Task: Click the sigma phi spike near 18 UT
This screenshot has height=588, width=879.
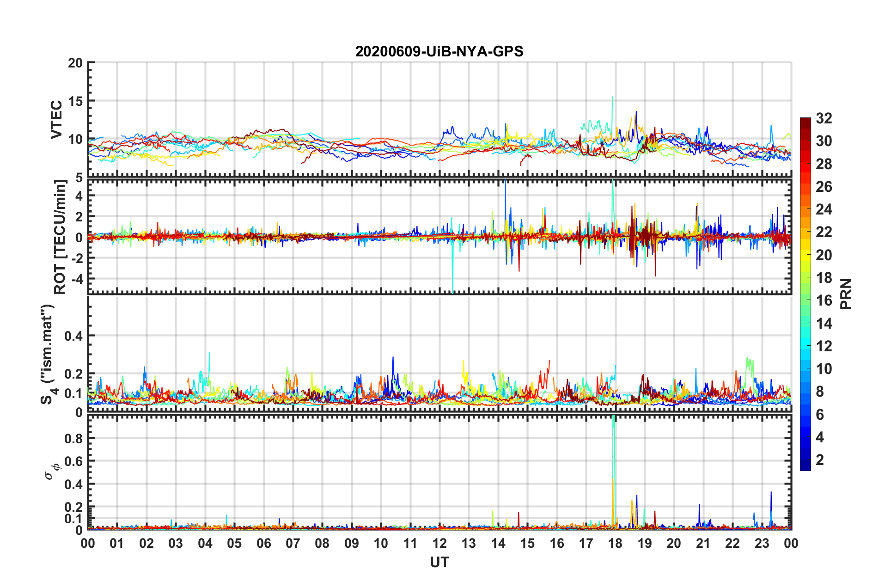Action: pyautogui.click(x=613, y=472)
